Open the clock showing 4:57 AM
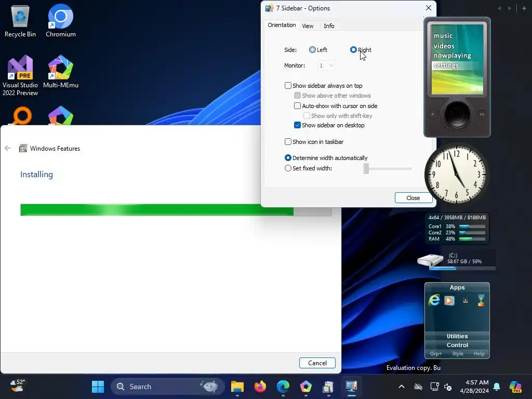532x399 pixels. pos(474,387)
